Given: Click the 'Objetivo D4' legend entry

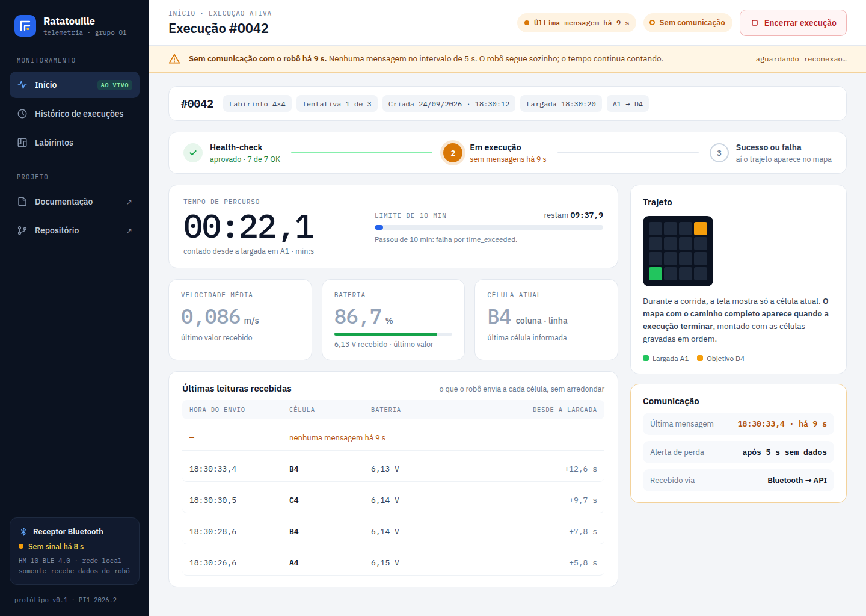Looking at the screenshot, I should 720,359.
